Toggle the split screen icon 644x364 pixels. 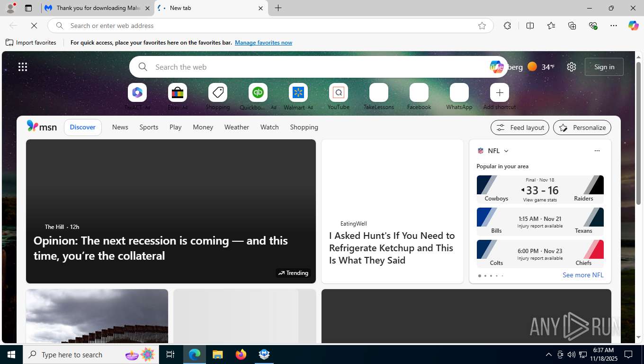[x=530, y=26]
